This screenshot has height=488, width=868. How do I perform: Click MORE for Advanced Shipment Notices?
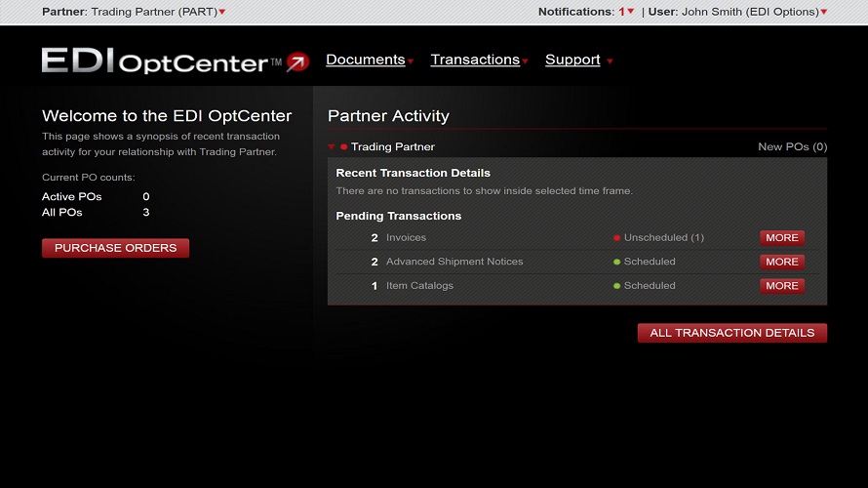pyautogui.click(x=781, y=262)
